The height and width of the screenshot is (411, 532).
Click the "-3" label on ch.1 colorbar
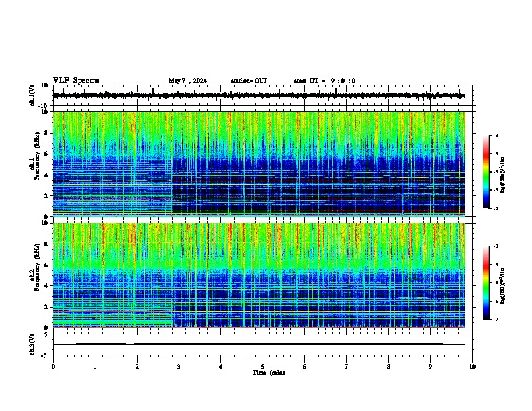[x=495, y=135]
